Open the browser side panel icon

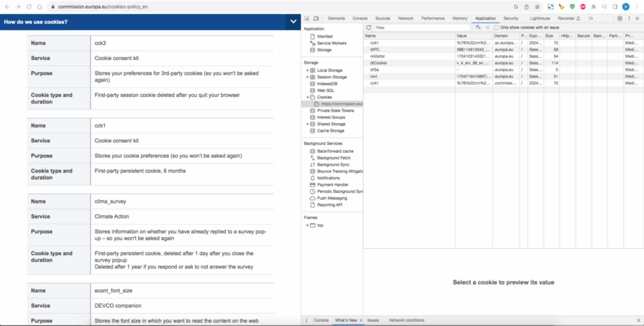point(615,7)
